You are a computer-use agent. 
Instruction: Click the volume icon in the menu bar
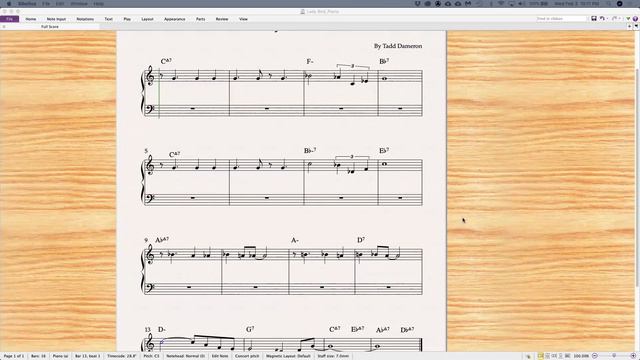[521, 4]
